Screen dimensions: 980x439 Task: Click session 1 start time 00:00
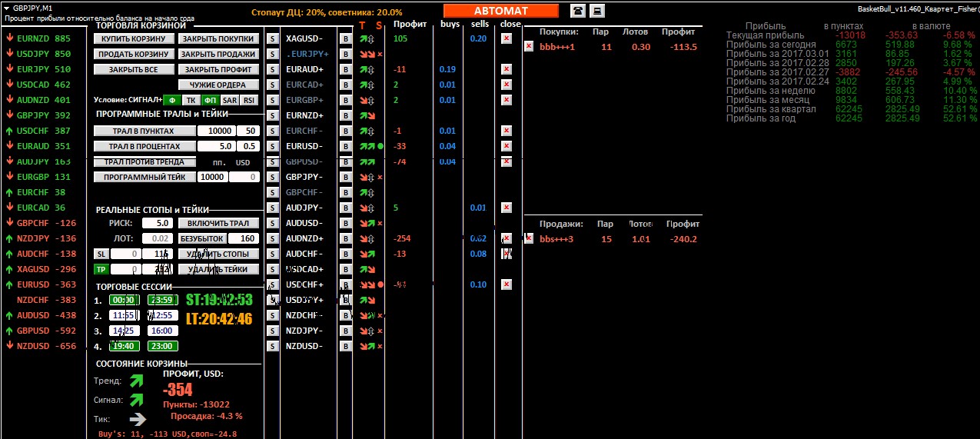pyautogui.click(x=124, y=300)
